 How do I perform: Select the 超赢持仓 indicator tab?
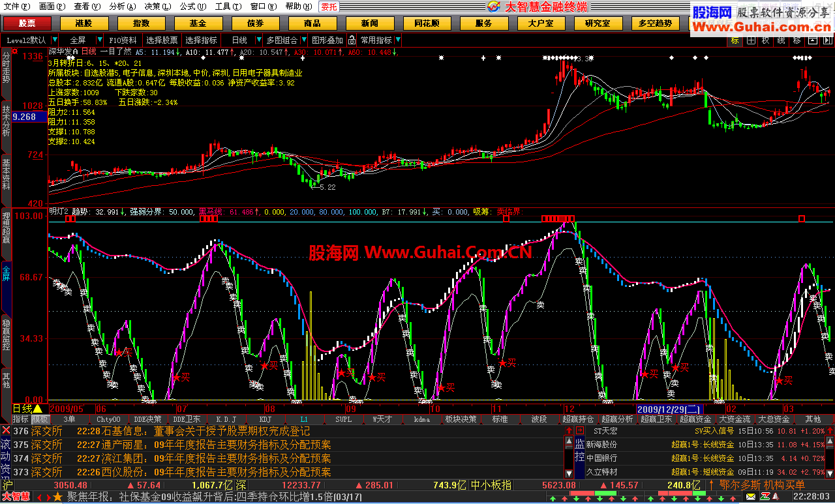578,419
